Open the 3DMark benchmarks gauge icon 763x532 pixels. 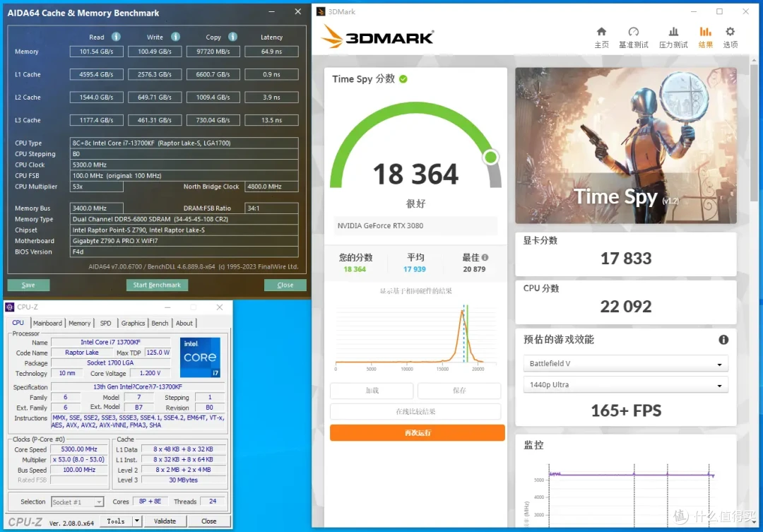click(633, 32)
